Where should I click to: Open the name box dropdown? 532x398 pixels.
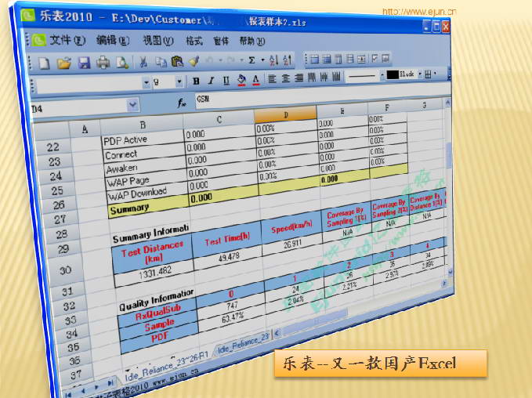pos(132,105)
